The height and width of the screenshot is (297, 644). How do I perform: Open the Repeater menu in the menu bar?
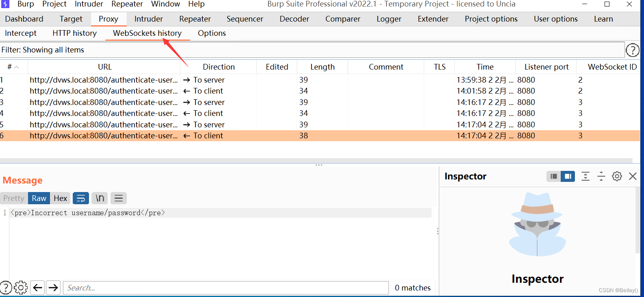[127, 4]
